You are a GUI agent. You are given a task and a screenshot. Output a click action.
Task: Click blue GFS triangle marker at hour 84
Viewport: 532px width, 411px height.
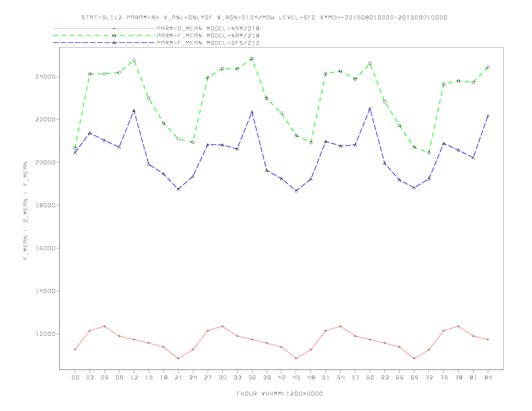[488, 116]
